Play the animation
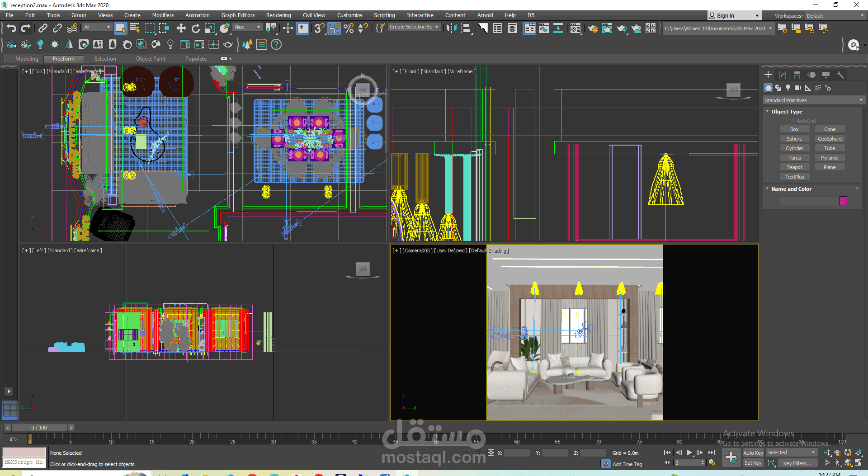868x476 pixels. tap(689, 452)
